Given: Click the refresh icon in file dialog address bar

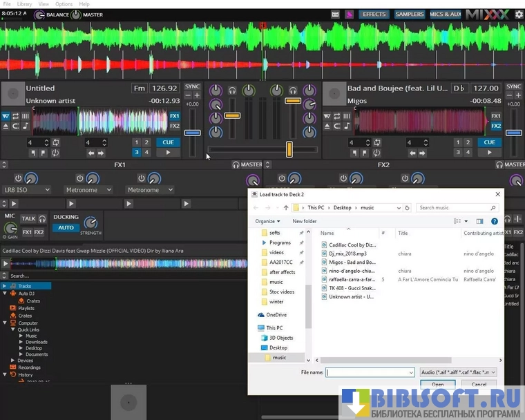Looking at the screenshot, I should [408, 207].
